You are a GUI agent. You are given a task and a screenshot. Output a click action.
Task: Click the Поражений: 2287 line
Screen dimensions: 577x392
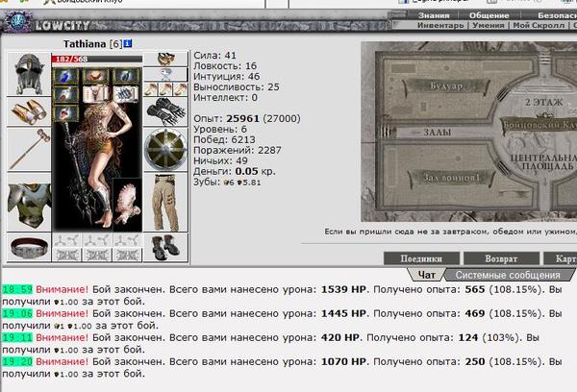238,151
